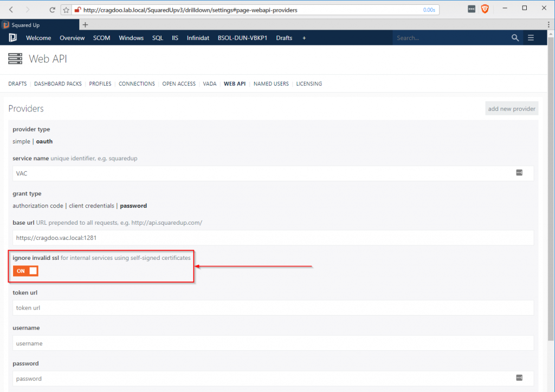The width and height of the screenshot is (555, 392).
Task: Switch to the DASHBOARD PACKS tab
Action: coord(57,84)
